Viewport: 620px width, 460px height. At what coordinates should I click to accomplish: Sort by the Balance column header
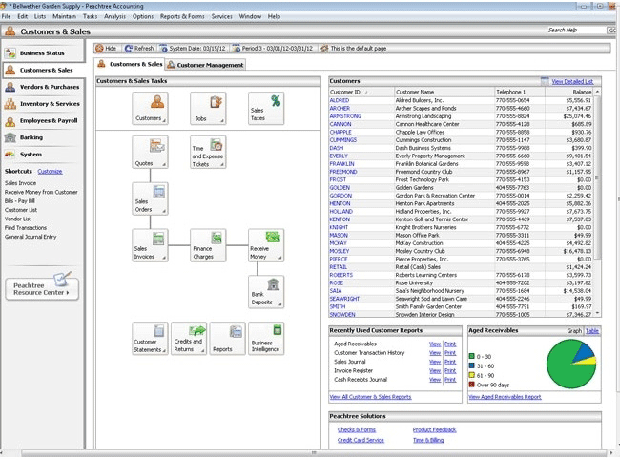coord(569,92)
